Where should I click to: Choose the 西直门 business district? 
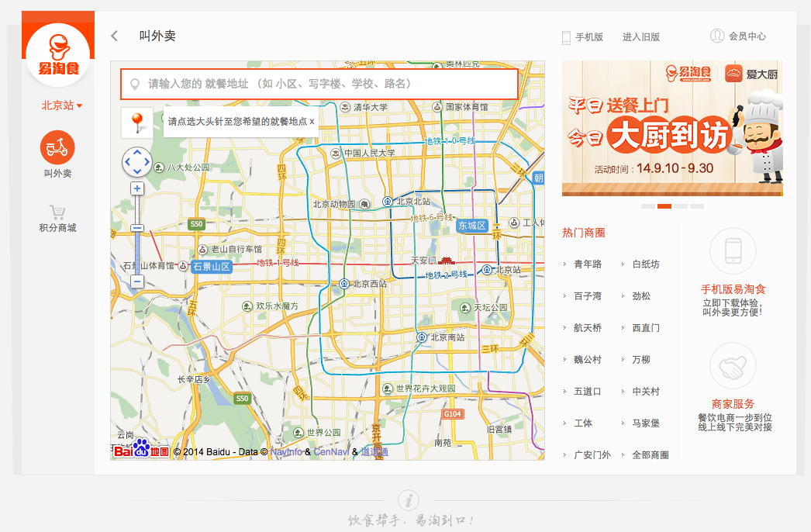click(646, 328)
